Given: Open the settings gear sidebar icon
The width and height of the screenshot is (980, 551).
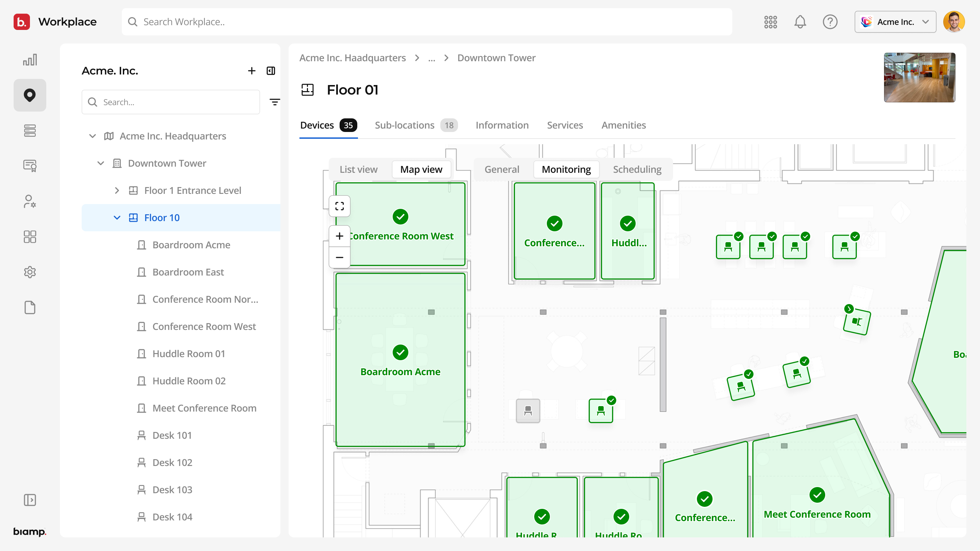Looking at the screenshot, I should click(x=30, y=272).
